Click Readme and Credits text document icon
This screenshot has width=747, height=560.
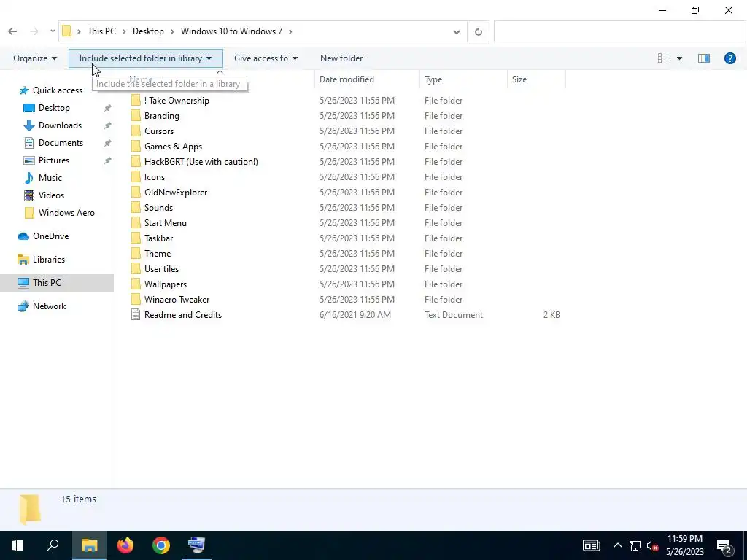click(136, 315)
